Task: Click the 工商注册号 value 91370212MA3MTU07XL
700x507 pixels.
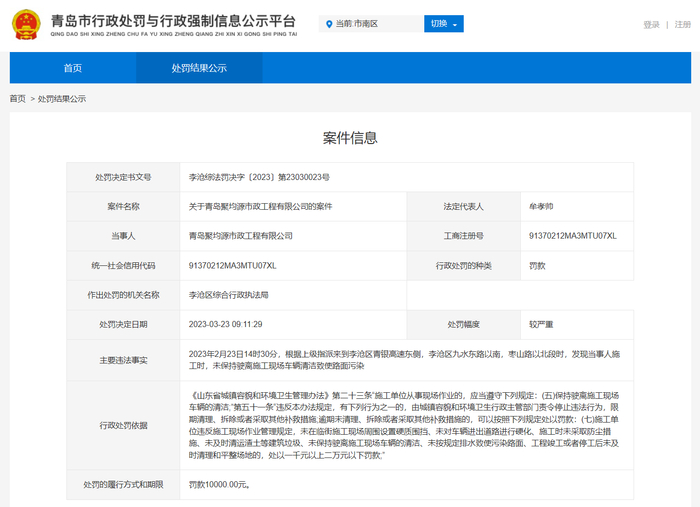Action: (573, 236)
